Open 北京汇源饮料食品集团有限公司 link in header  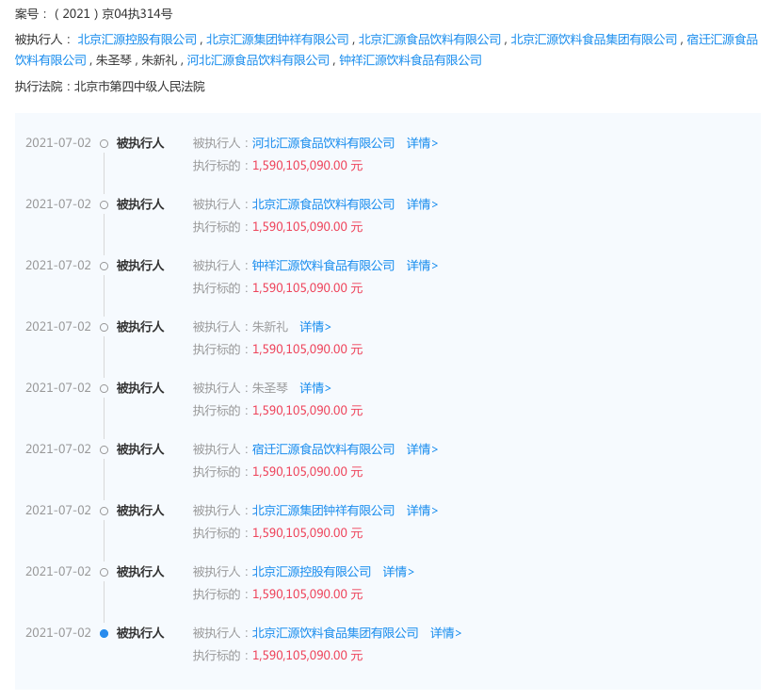[594, 40]
